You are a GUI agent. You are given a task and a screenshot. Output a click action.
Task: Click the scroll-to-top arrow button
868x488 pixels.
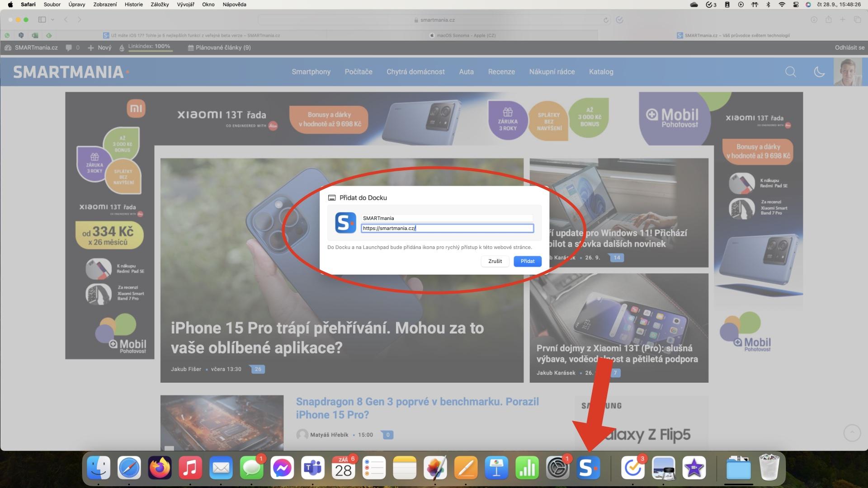coord(852,433)
